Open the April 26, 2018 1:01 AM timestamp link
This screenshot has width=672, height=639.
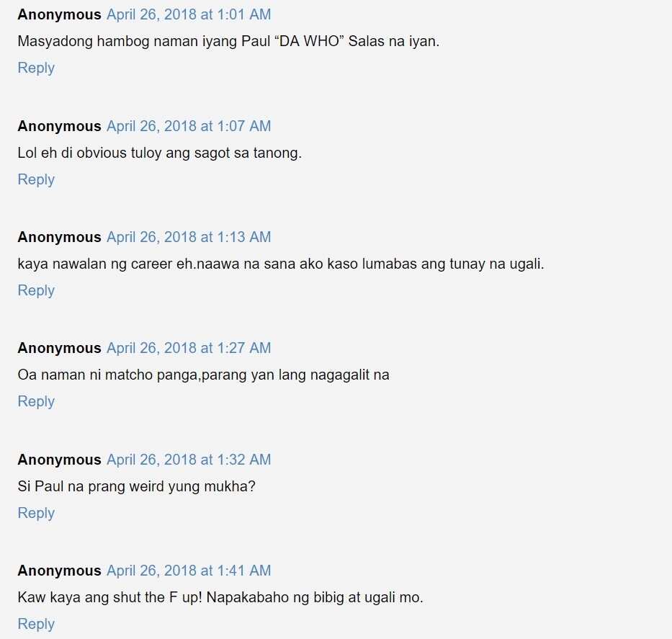point(189,14)
